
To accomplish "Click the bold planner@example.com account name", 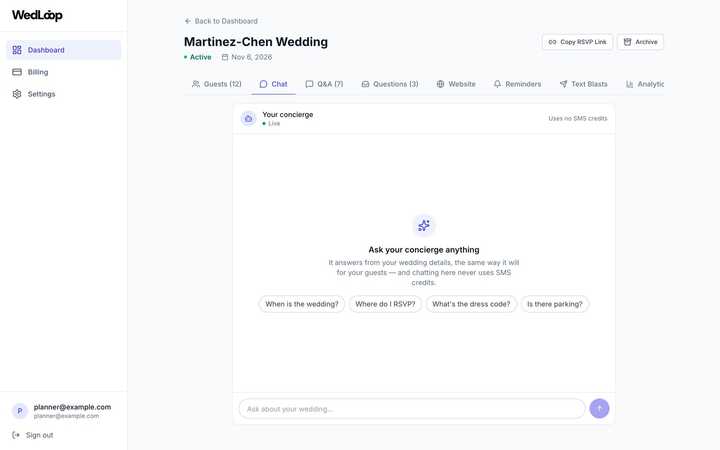I will pos(72,407).
